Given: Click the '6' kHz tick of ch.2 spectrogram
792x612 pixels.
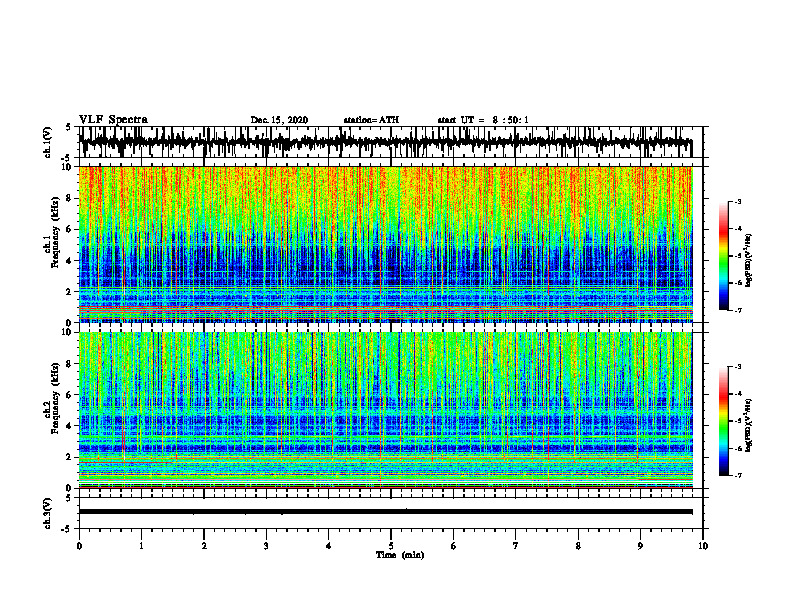Looking at the screenshot, I should point(71,395).
